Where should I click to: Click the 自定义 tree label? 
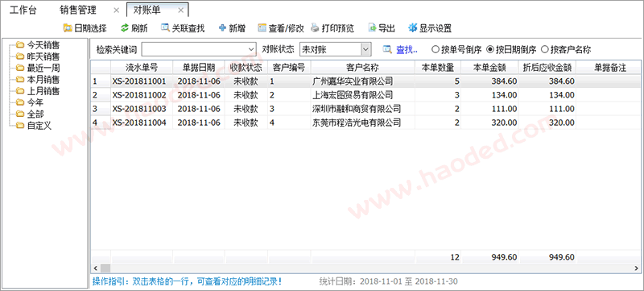point(39,126)
